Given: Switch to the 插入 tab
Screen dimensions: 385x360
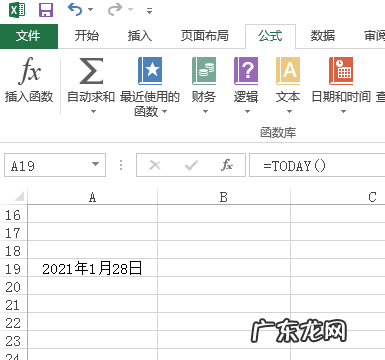Looking at the screenshot, I should pos(140,35).
